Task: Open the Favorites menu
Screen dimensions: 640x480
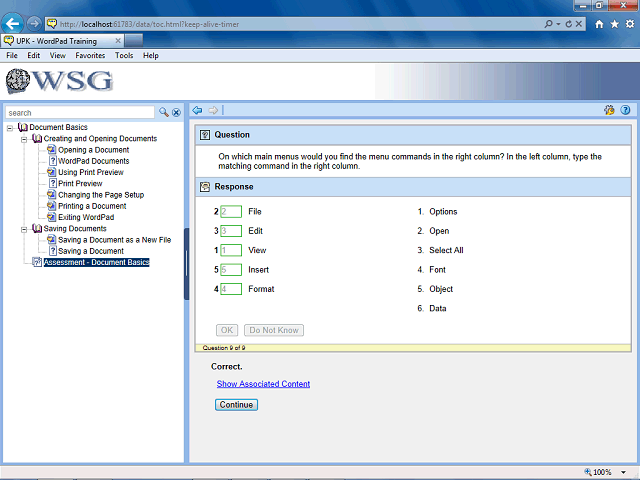Action: pos(90,56)
